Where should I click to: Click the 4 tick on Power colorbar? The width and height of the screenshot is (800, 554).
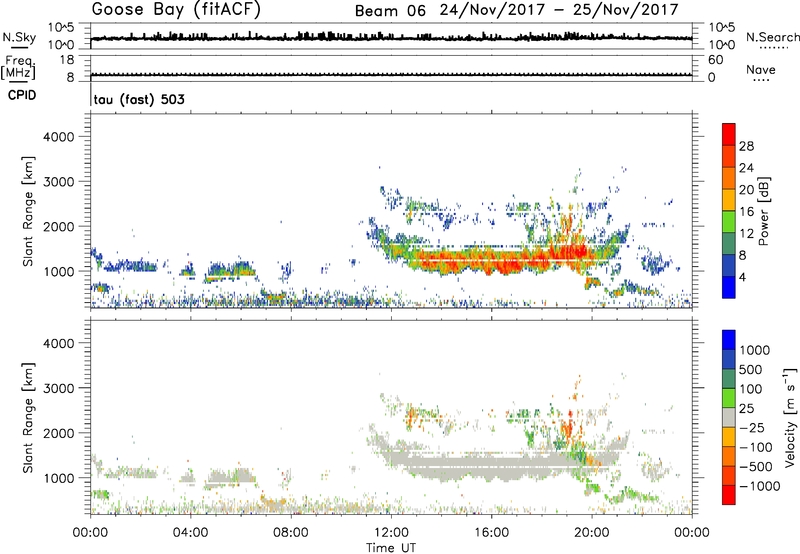coord(742,277)
